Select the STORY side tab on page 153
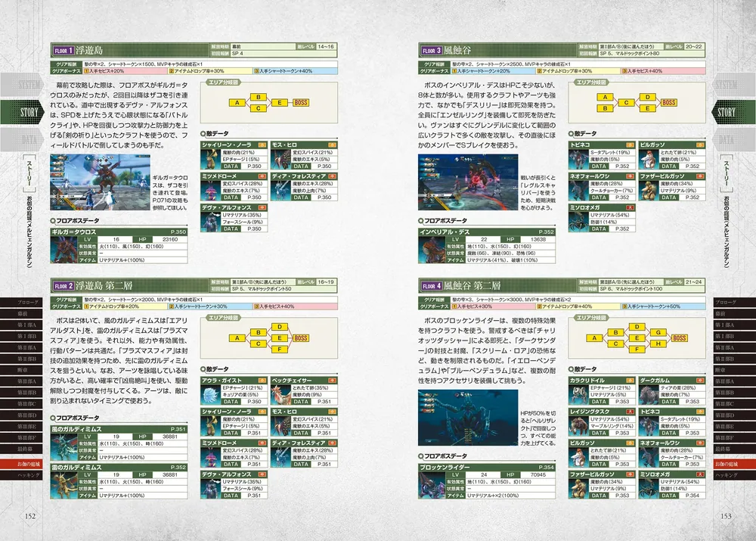This screenshot has height=541, width=756. coord(733,113)
